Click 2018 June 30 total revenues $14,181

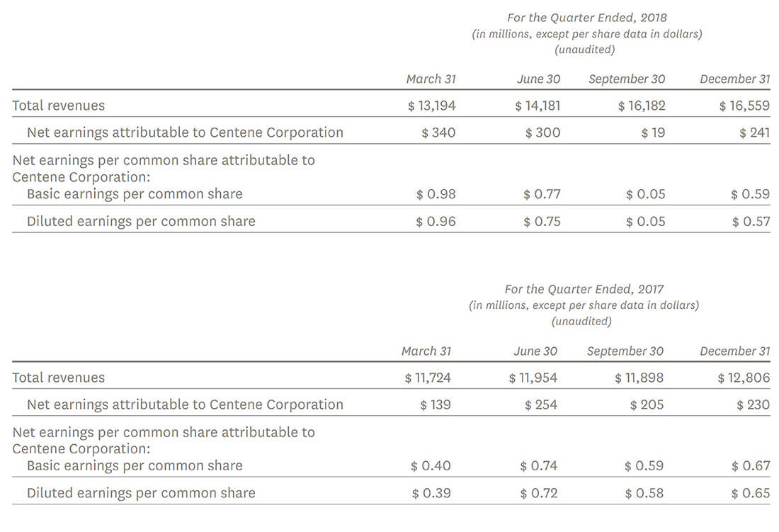(538, 106)
